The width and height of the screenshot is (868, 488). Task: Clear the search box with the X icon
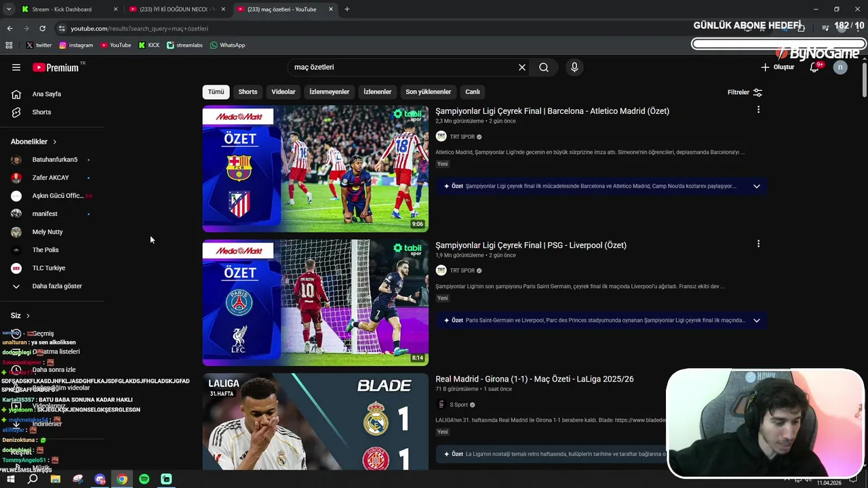coord(522,67)
